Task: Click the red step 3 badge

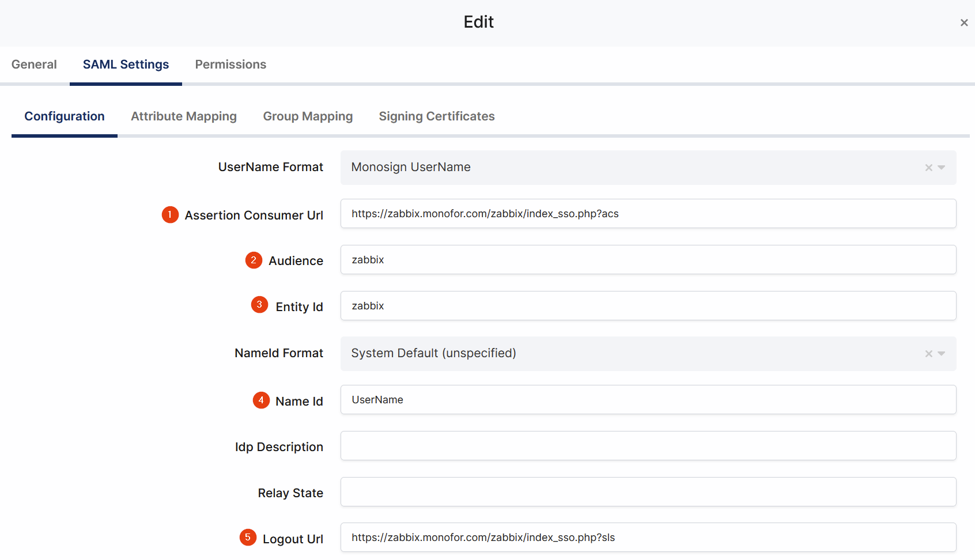Action: [259, 305]
